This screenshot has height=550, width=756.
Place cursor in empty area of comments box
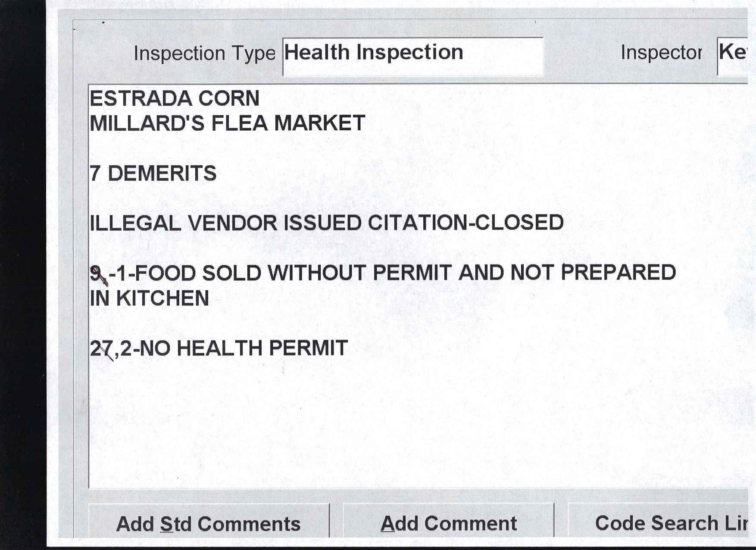[x=388, y=423]
